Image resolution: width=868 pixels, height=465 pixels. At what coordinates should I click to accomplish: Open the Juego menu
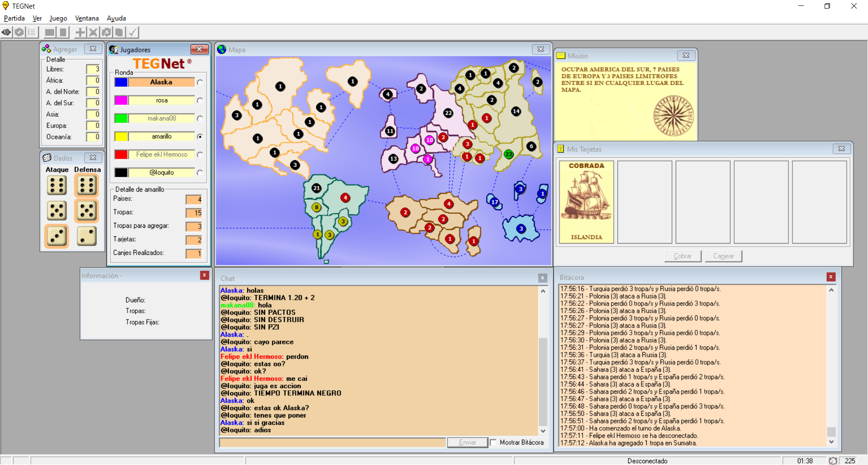coord(58,18)
